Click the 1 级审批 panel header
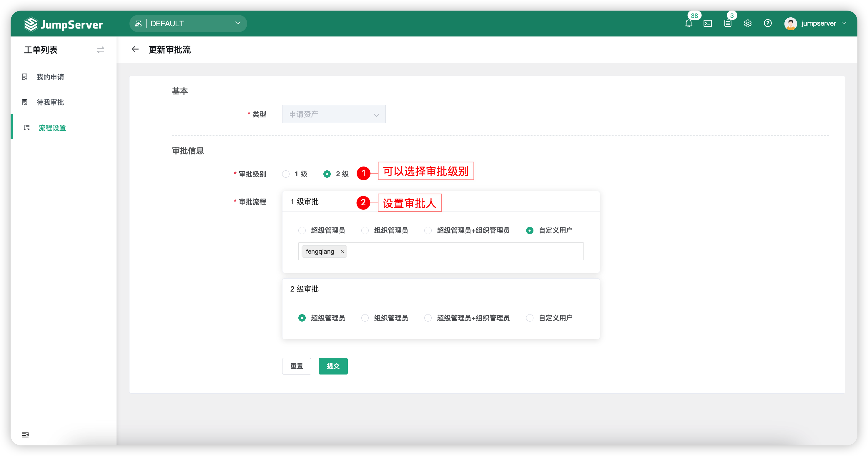Image resolution: width=868 pixels, height=456 pixels. pyautogui.click(x=441, y=202)
